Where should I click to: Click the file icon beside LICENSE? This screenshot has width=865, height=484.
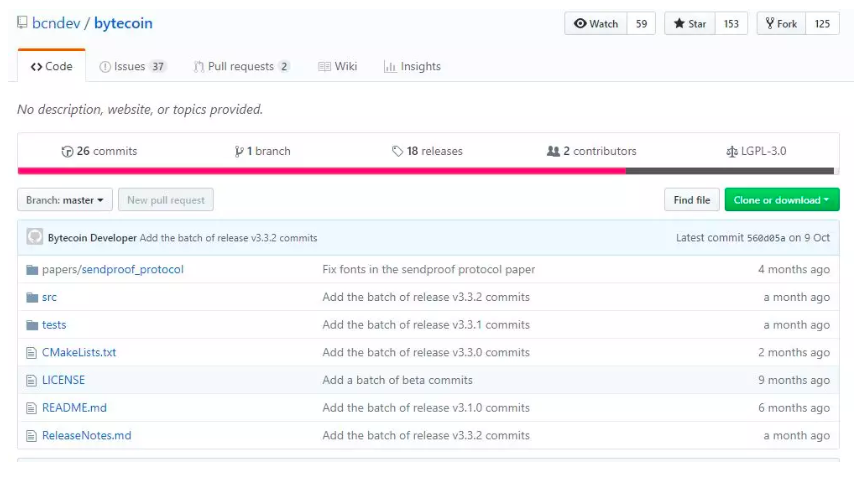point(31,380)
